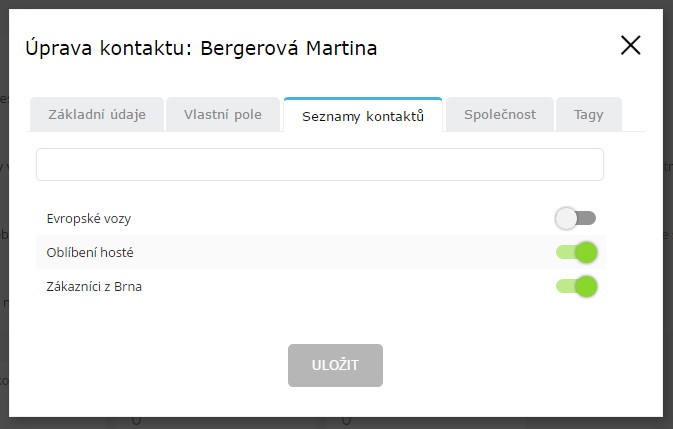Go to the Společnost tab
The width and height of the screenshot is (673, 429).
point(500,115)
